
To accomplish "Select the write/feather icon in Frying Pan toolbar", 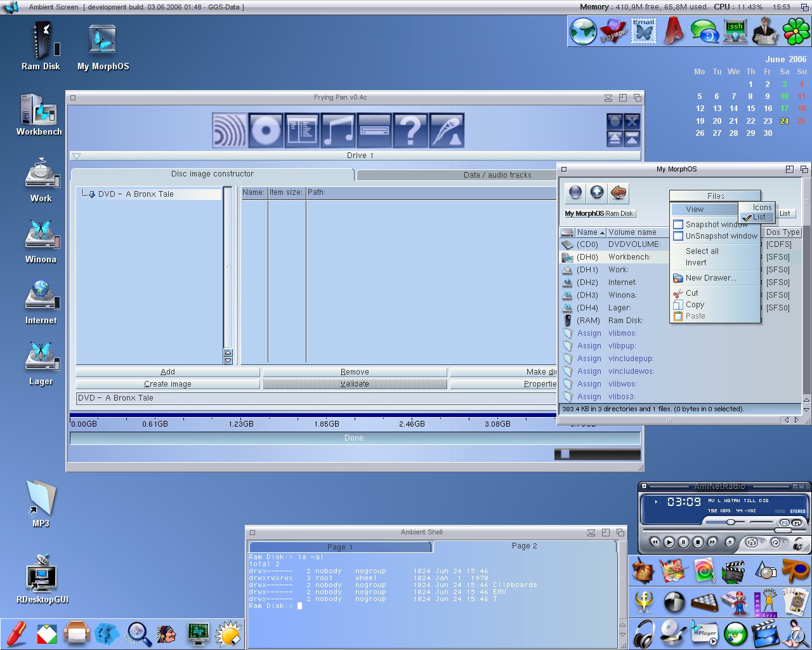I will point(446,129).
